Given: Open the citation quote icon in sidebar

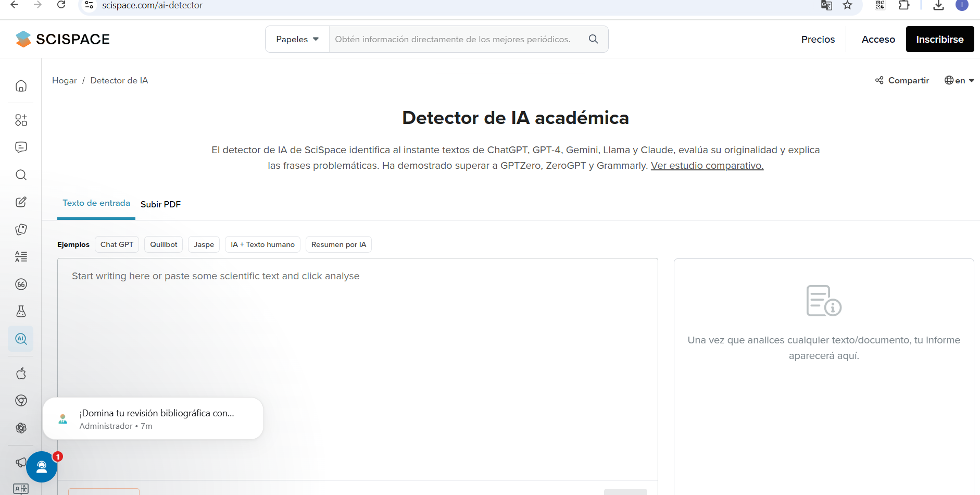Looking at the screenshot, I should (21, 284).
